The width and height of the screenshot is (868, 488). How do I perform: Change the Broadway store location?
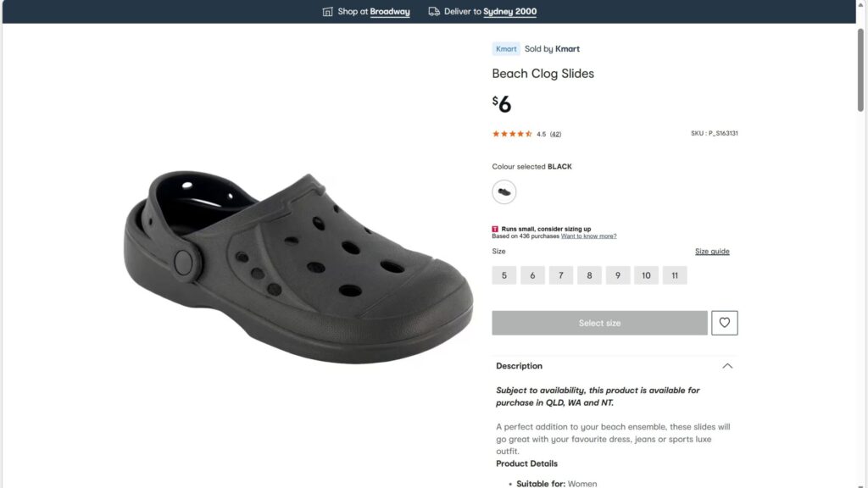pos(390,12)
